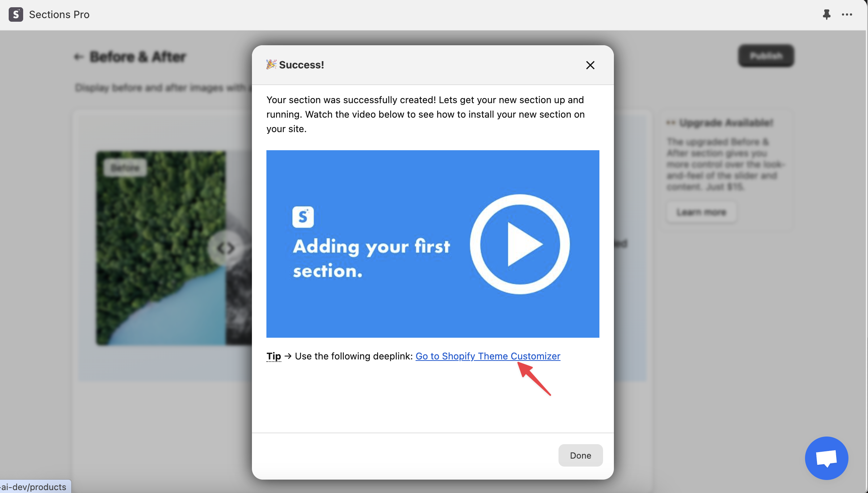The image size is (868, 493).
Task: Click the Learn more upgrade link
Action: coord(701,212)
